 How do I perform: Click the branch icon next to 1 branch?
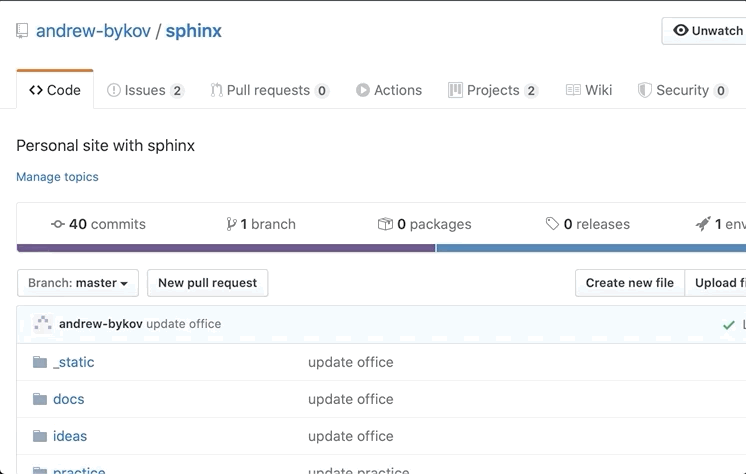[x=231, y=224]
